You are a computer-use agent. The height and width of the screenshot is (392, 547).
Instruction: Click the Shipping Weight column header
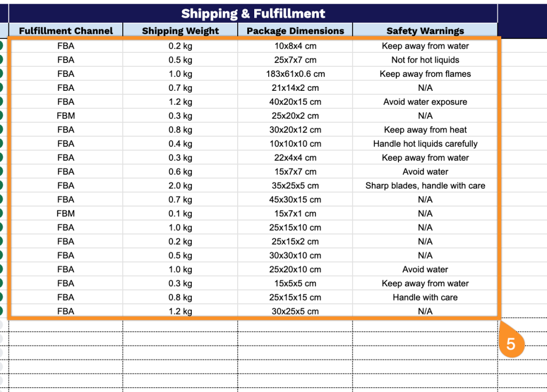pos(181,31)
